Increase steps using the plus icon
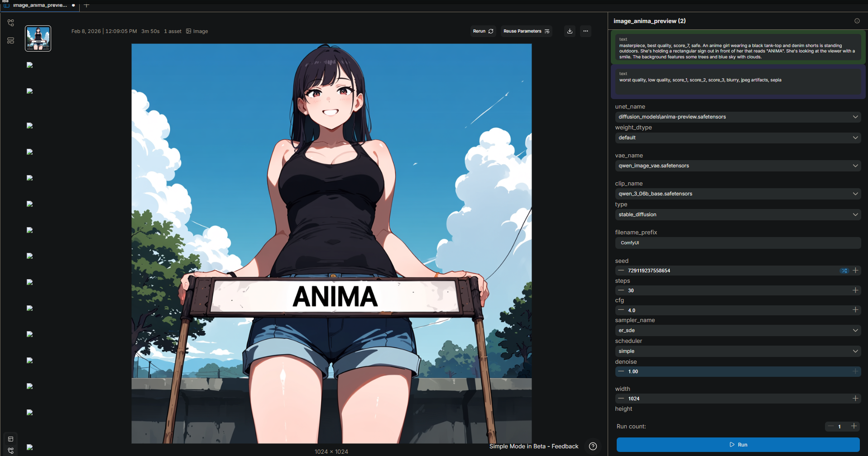 855,290
